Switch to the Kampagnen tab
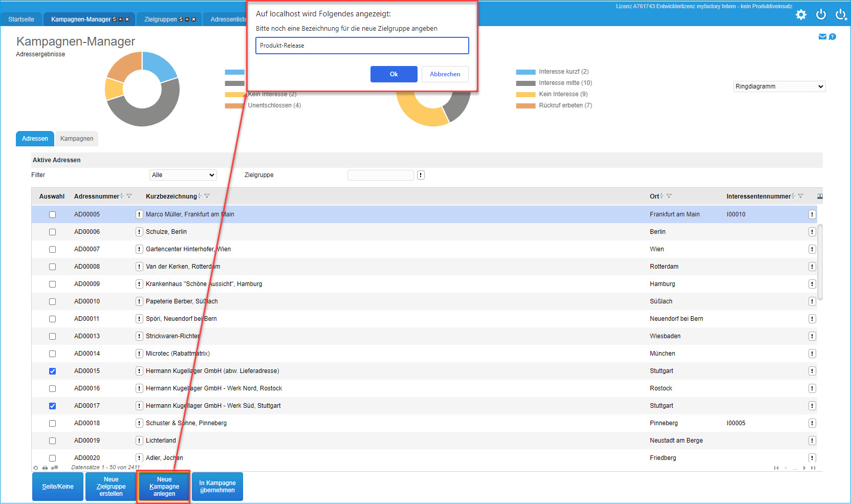The image size is (851, 504). [x=77, y=139]
